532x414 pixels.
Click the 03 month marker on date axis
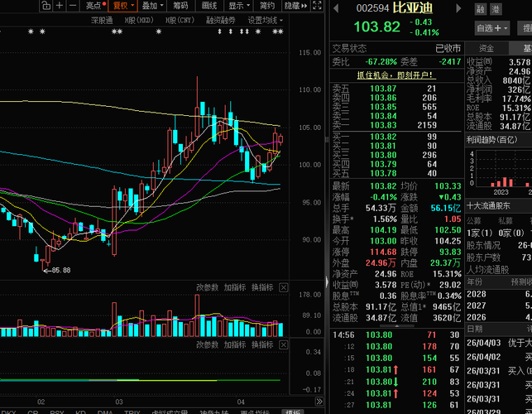point(119,402)
